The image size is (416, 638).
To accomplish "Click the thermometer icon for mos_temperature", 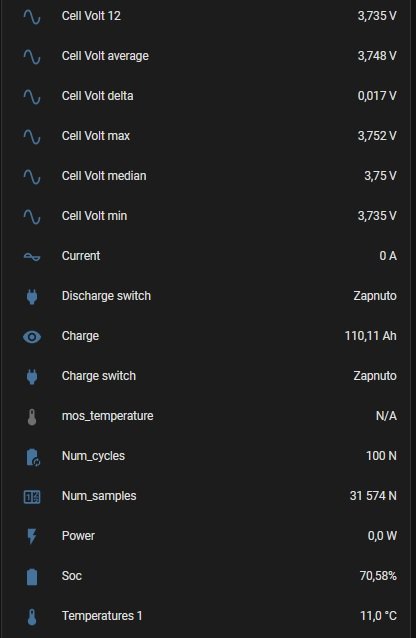I will point(32,417).
